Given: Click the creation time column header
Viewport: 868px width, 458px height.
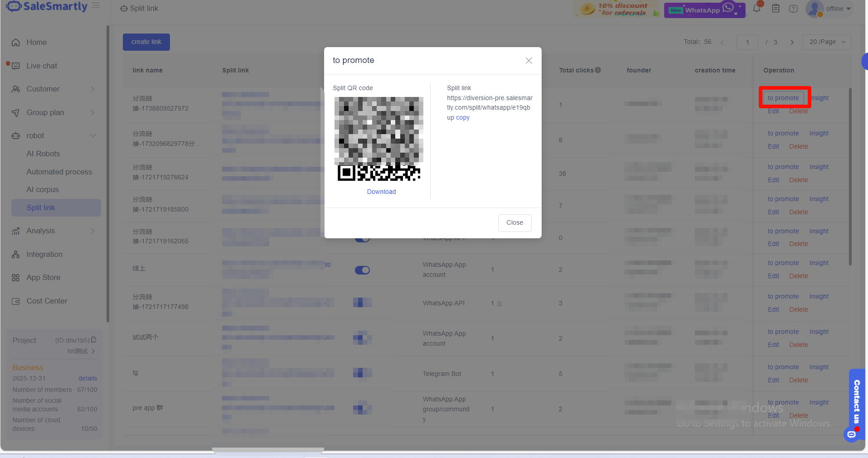Looking at the screenshot, I should [x=715, y=70].
